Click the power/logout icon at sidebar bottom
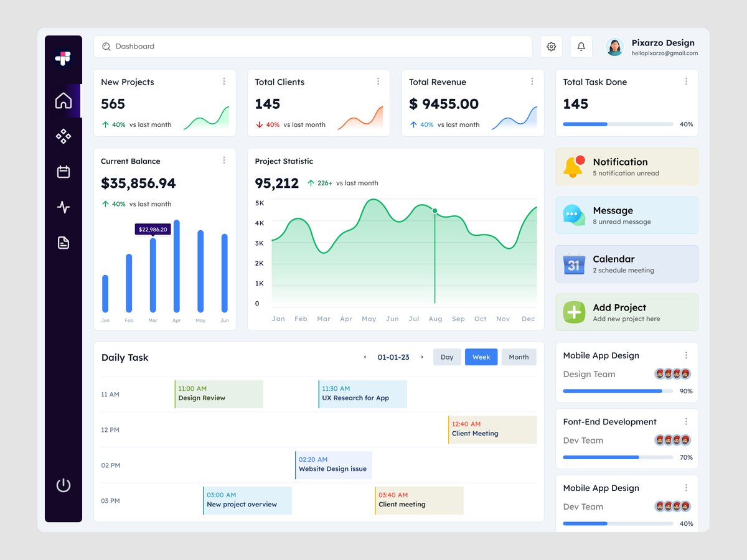Viewport: 747px width, 560px height. point(63,485)
